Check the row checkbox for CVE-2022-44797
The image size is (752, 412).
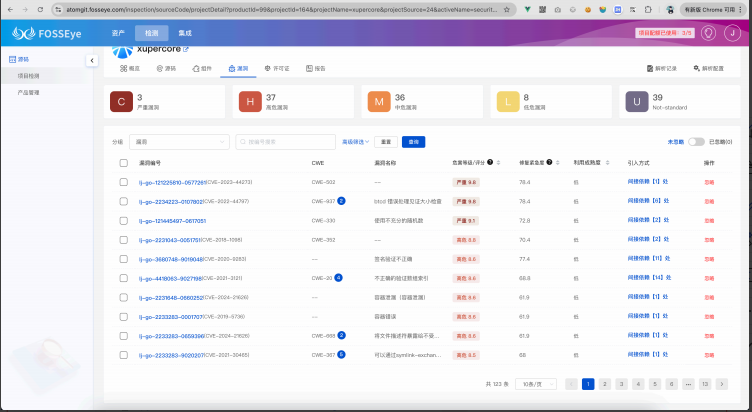(x=124, y=201)
